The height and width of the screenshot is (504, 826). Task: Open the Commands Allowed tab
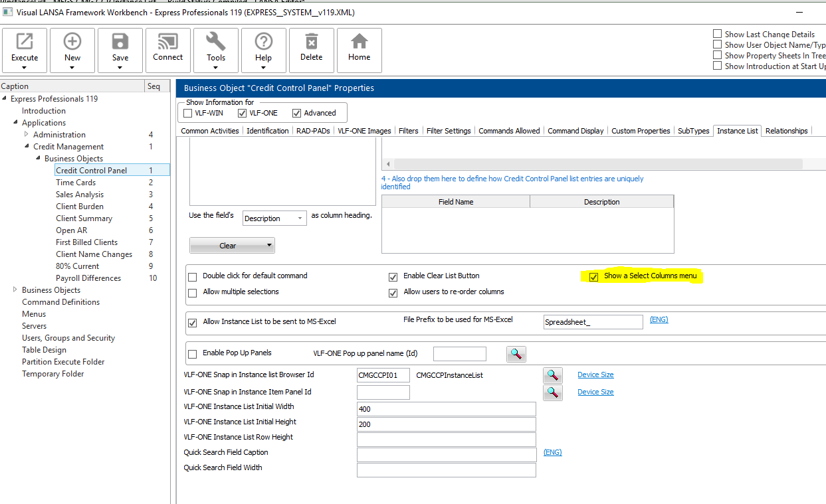[509, 131]
